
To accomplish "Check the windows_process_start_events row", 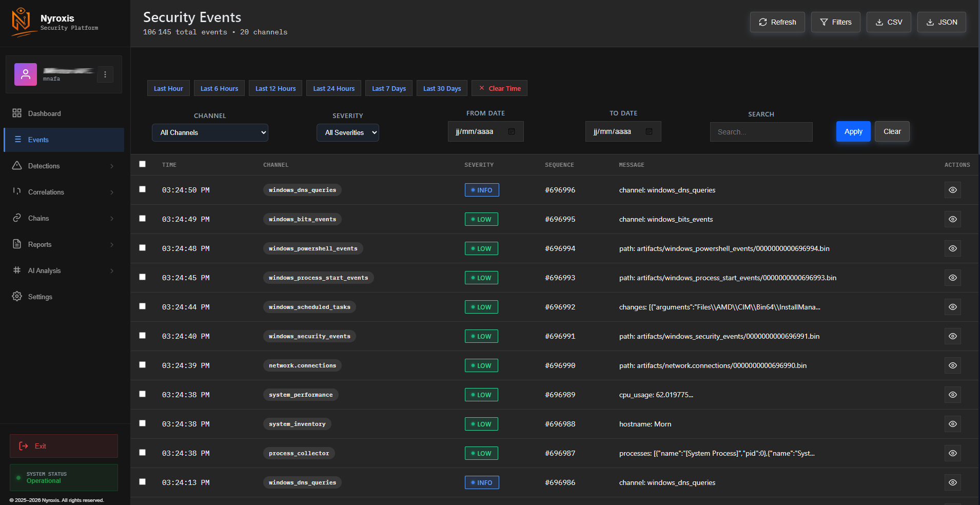I will tap(143, 277).
